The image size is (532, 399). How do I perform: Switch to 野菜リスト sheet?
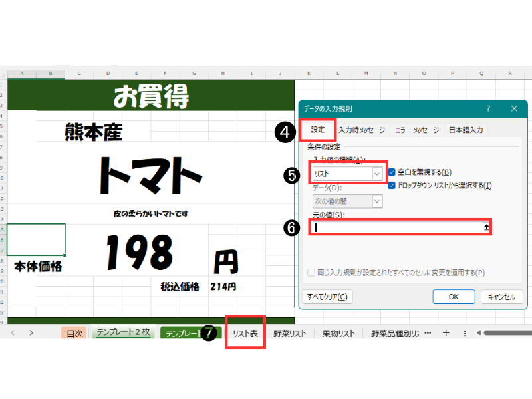coord(290,334)
